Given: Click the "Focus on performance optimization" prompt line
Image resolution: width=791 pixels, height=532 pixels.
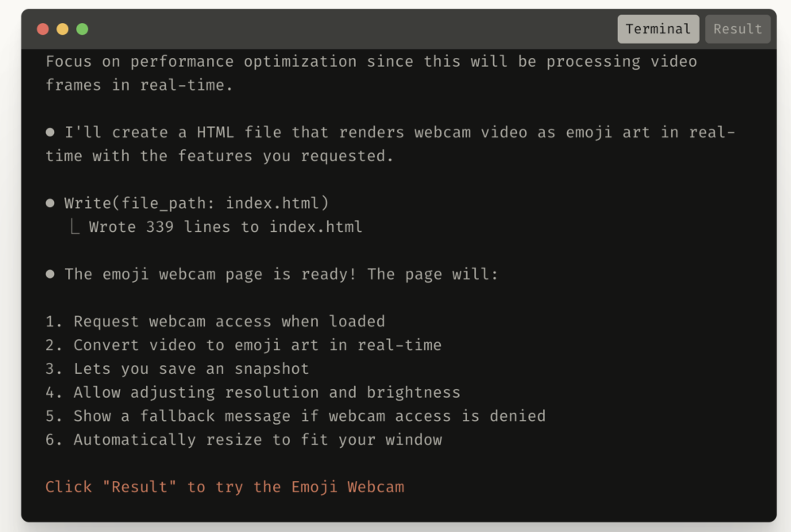Looking at the screenshot, I should pyautogui.click(x=372, y=61).
